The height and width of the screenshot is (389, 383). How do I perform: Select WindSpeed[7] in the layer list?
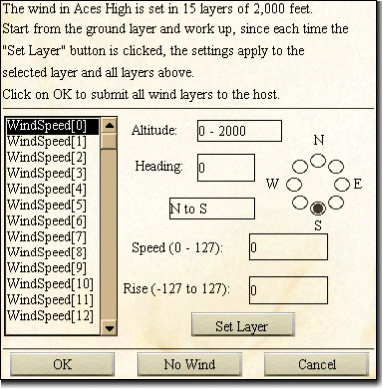click(x=52, y=237)
